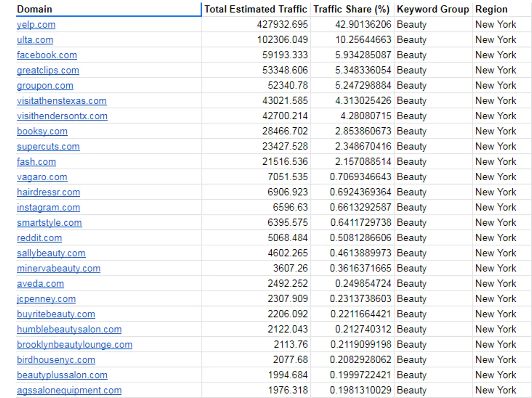Screen dimensions: 532x398
Task: Select the Region header cell
Action: click(491, 9)
